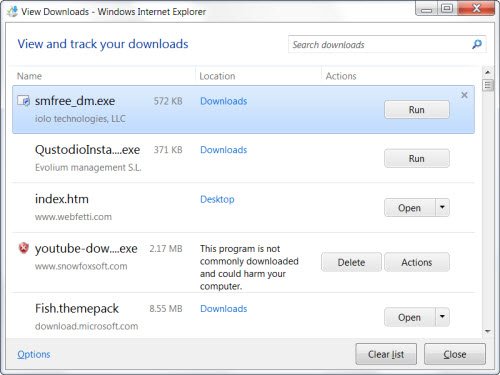This screenshot has width=500, height=375.
Task: Click the smfree_dm.exe file icon
Action: [x=24, y=100]
